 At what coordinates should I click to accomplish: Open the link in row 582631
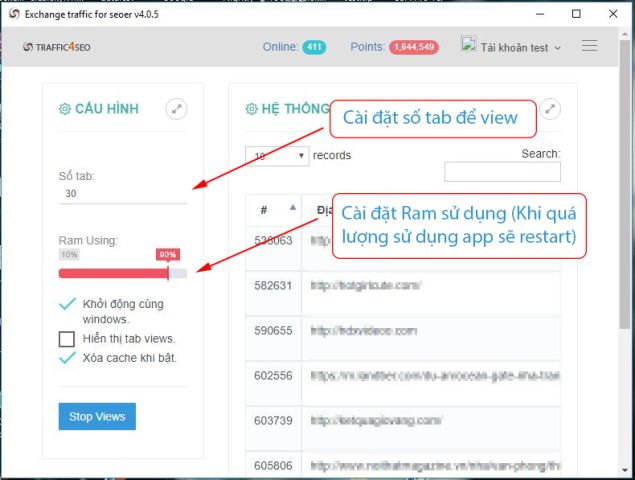[x=366, y=286]
